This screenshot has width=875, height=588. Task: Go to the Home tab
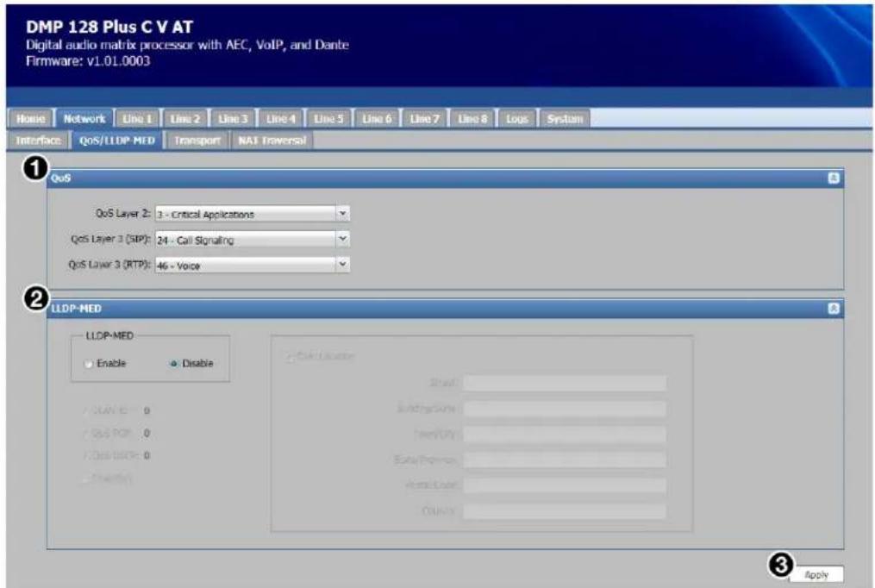(x=31, y=118)
